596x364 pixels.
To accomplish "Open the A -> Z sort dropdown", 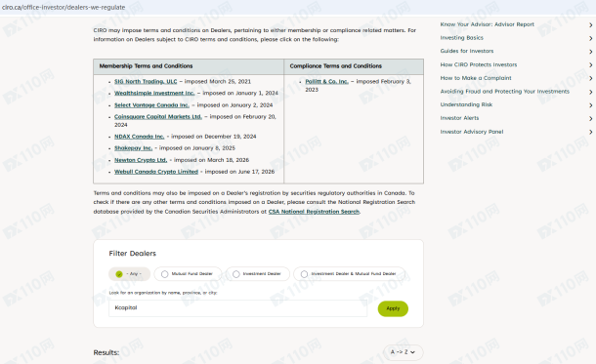I will [403, 352].
